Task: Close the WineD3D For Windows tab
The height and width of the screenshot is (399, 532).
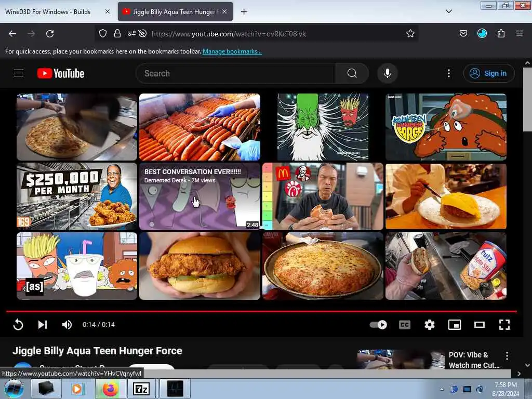Action: [x=107, y=11]
